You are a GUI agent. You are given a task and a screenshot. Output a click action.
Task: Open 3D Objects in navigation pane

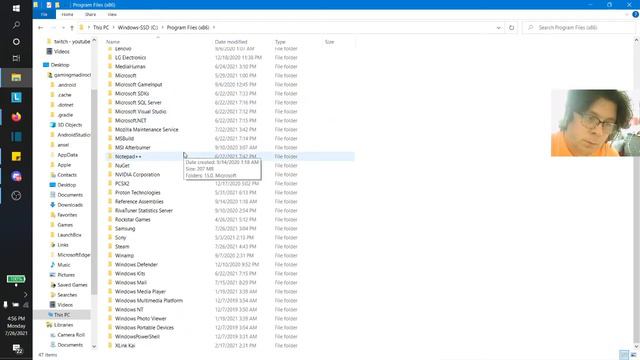click(69, 125)
